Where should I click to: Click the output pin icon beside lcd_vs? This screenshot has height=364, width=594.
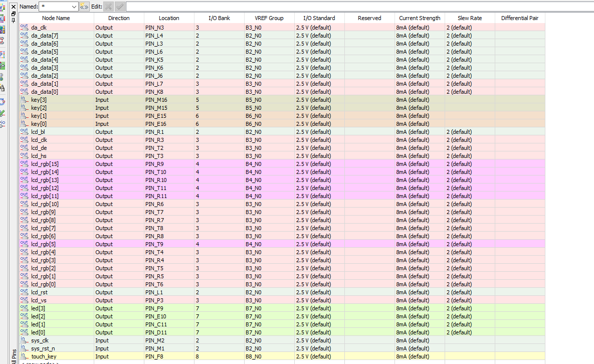(24, 300)
